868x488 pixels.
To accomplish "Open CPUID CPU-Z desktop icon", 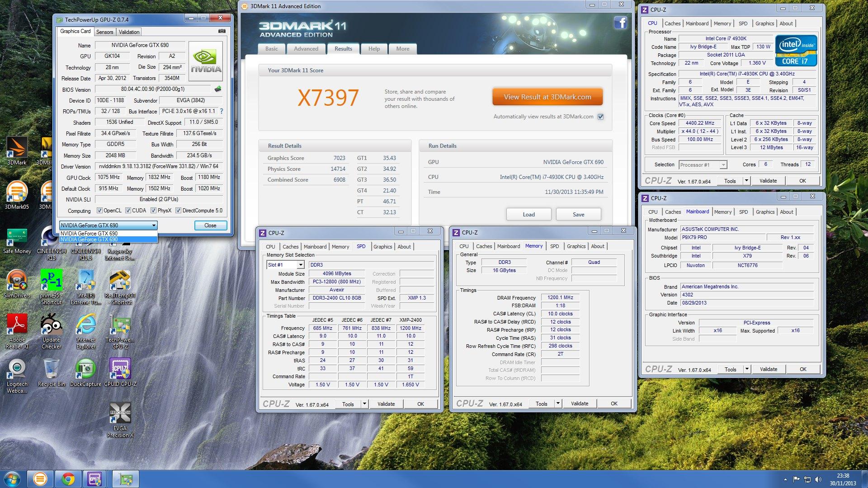I will pyautogui.click(x=120, y=372).
